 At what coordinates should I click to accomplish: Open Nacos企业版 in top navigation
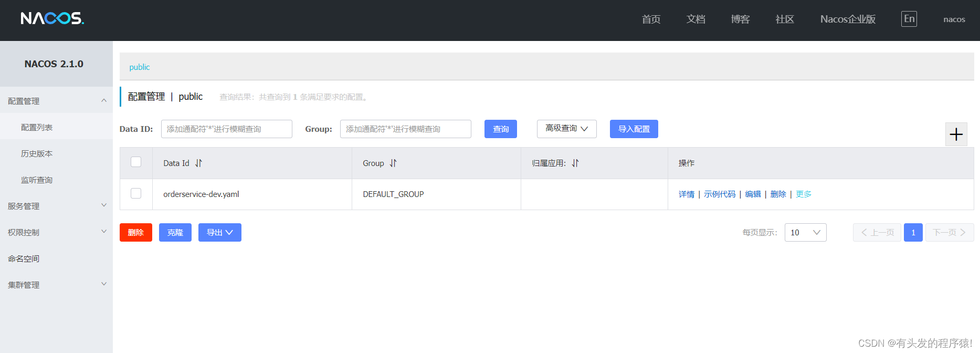(848, 19)
